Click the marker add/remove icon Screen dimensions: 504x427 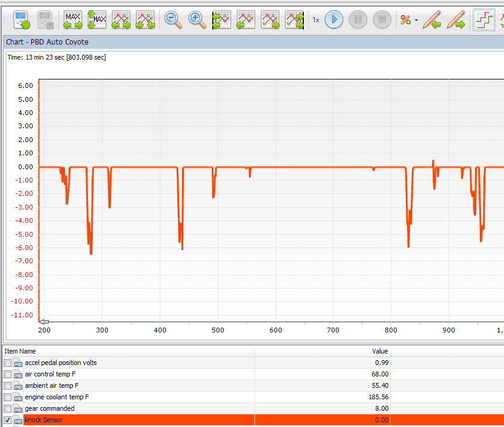click(x=406, y=20)
